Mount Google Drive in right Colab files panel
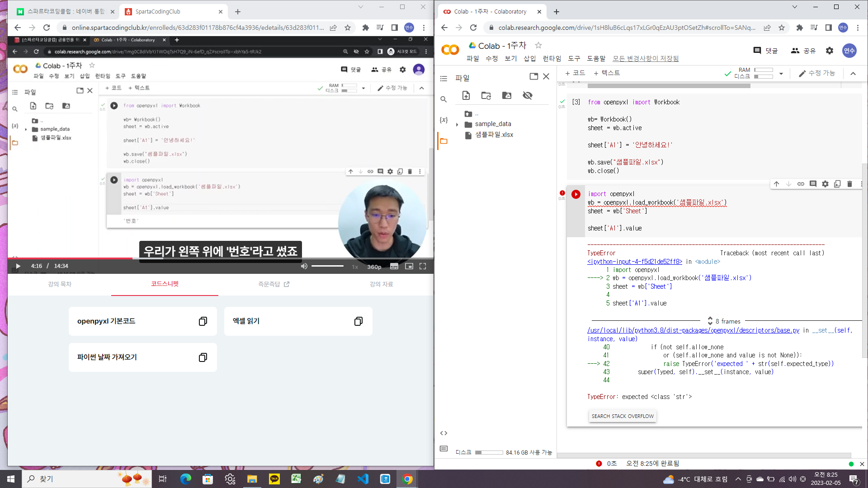The image size is (868, 488). click(507, 95)
